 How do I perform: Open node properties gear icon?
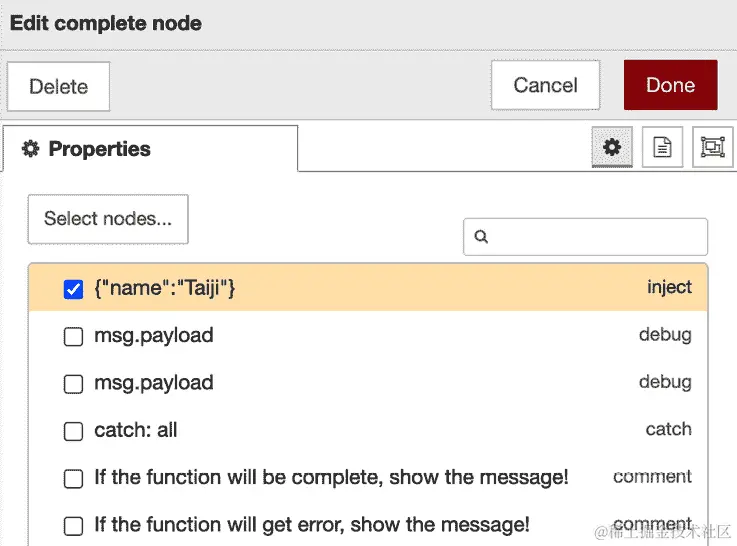click(612, 147)
